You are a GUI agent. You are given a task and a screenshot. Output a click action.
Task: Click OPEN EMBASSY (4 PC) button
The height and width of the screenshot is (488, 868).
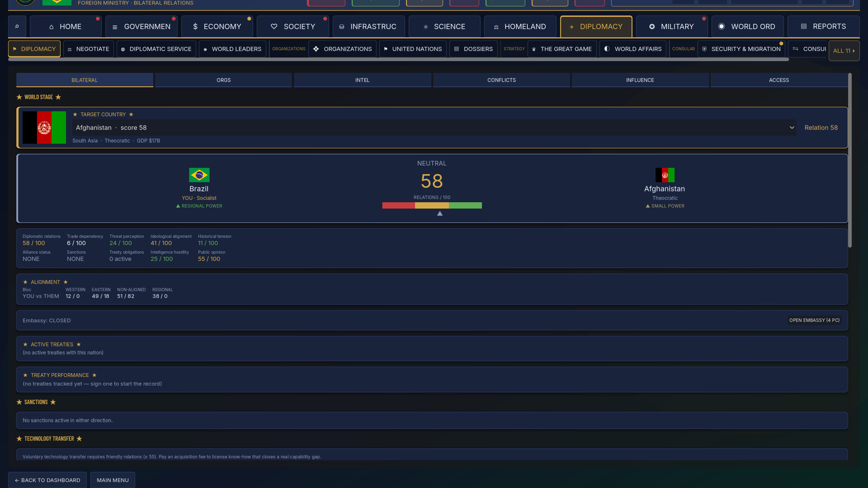[814, 320]
